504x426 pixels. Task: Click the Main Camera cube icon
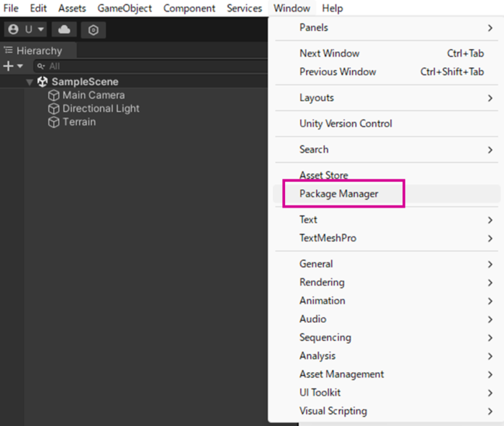[54, 95]
